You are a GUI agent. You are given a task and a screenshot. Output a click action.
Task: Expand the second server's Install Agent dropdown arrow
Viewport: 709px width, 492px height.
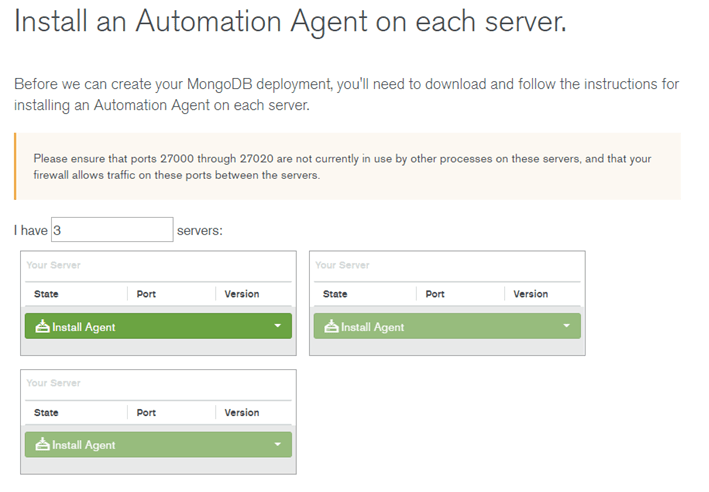[567, 326]
